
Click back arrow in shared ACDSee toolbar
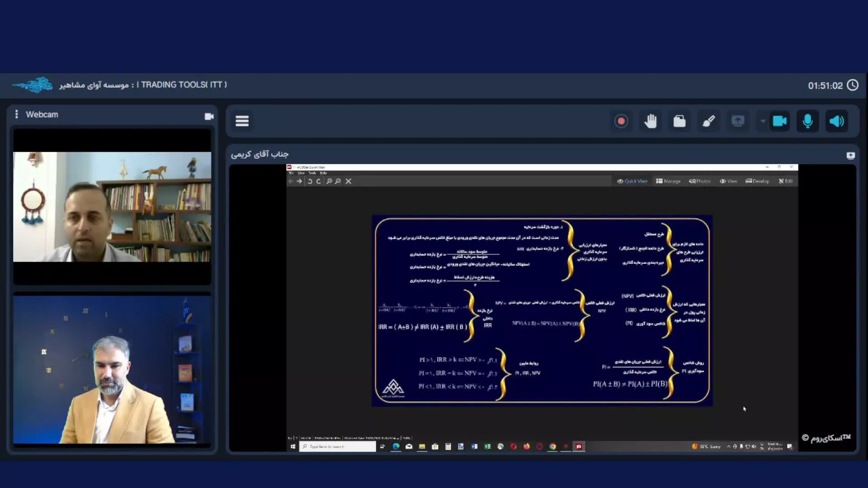tap(291, 181)
